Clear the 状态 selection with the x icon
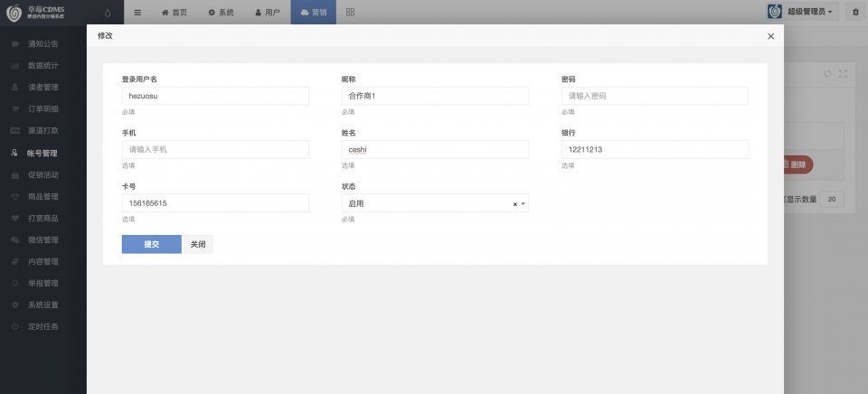Image resolution: width=868 pixels, height=394 pixels. (514, 204)
